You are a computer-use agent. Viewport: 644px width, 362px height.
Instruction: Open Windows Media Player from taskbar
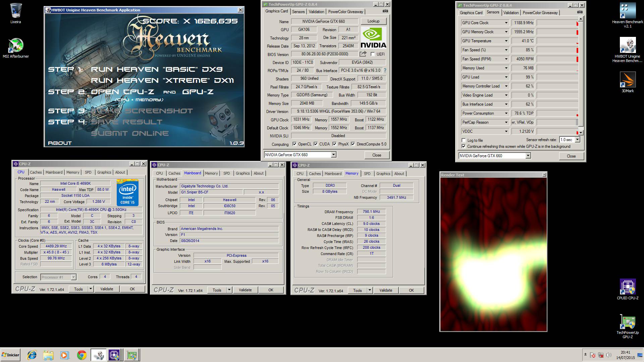[65, 355]
